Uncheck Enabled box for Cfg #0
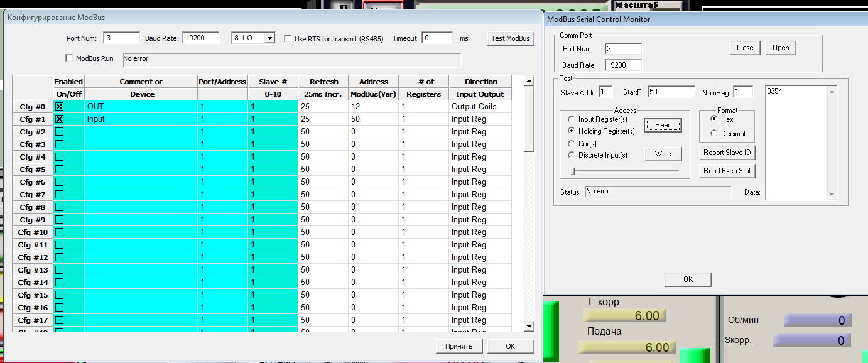 point(60,107)
